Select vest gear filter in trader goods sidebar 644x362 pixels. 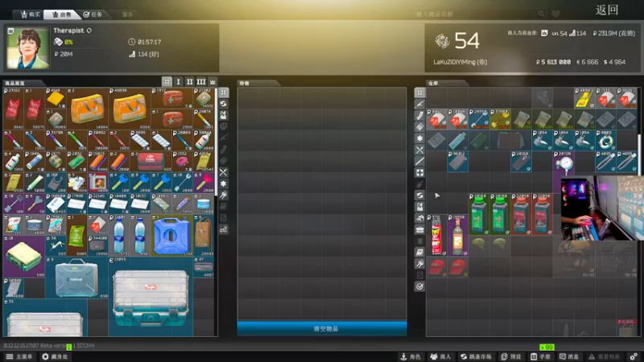coord(224,115)
